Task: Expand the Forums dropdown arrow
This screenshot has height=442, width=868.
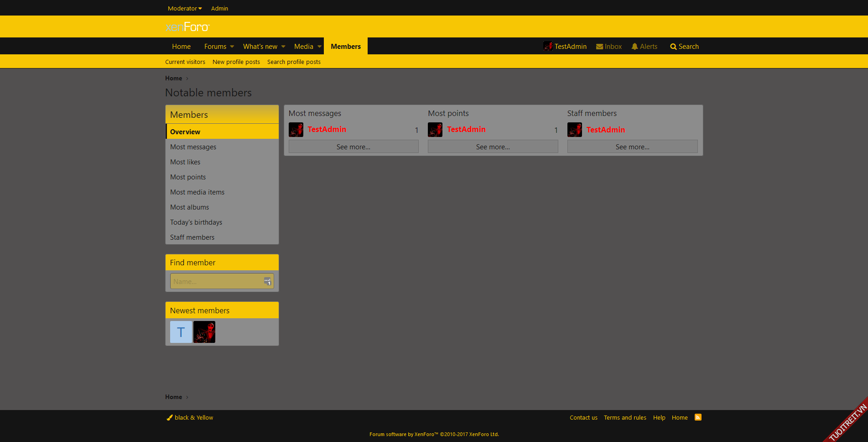Action: 232,47
